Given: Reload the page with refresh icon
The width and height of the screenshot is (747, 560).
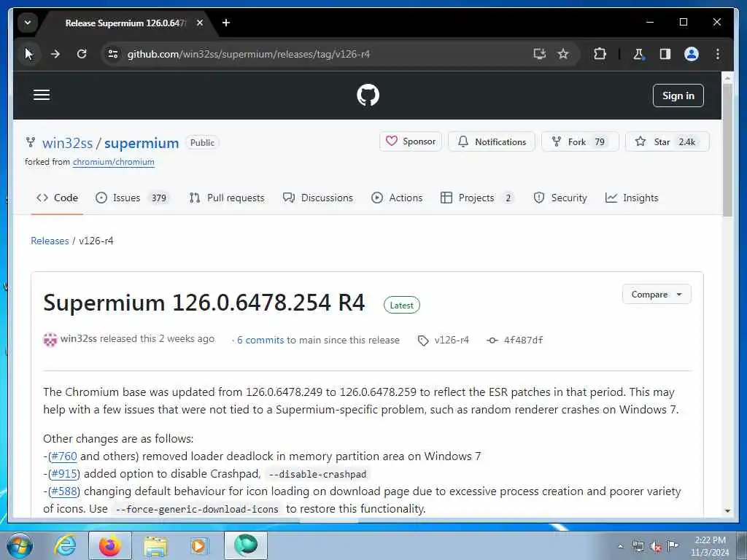Looking at the screenshot, I should pos(82,54).
